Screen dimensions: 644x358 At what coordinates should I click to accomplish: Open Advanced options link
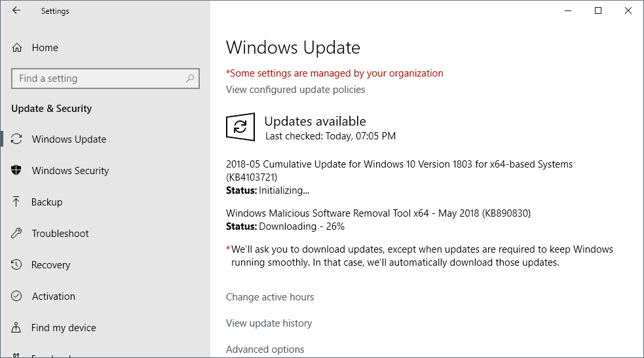265,349
